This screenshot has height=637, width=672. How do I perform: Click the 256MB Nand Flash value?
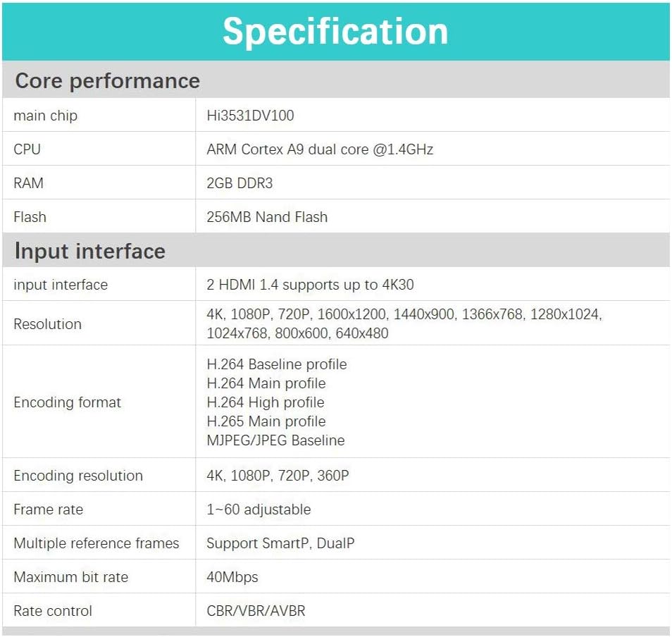coord(267,217)
